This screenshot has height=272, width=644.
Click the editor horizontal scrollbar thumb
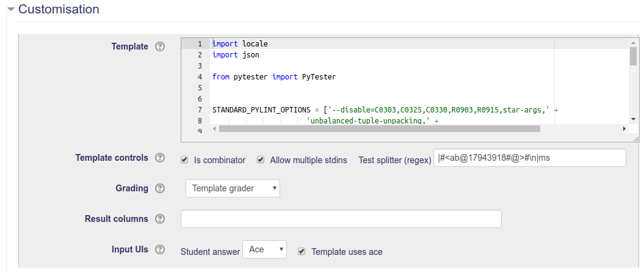click(380, 129)
